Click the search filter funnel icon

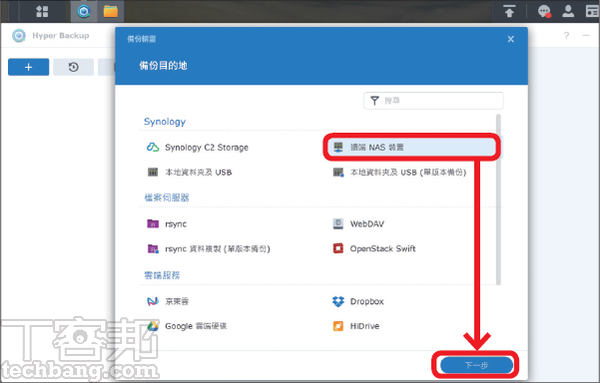[x=375, y=101]
